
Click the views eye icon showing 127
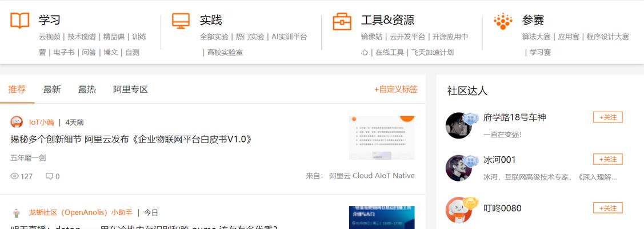14,176
